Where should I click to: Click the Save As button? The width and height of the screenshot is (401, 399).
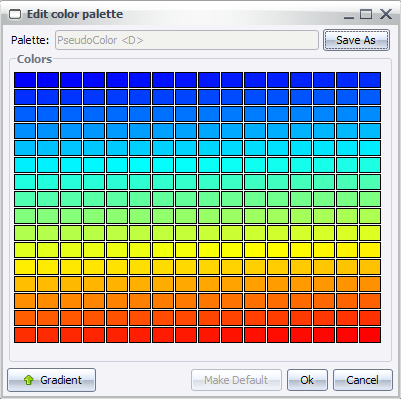point(356,40)
